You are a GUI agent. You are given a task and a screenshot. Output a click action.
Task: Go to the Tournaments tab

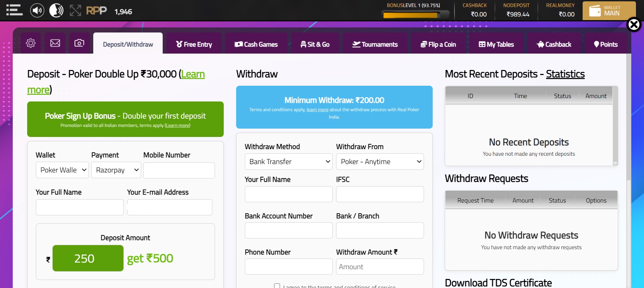(x=375, y=45)
